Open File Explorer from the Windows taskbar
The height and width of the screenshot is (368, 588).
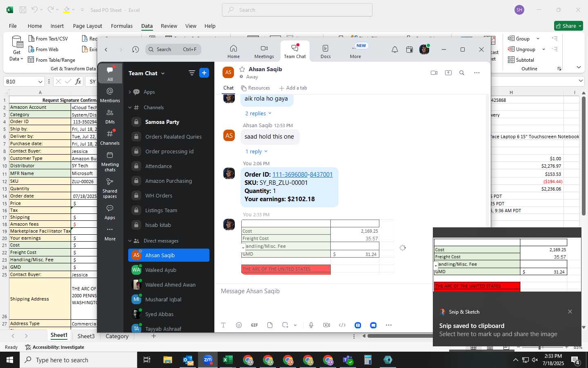coord(168,360)
